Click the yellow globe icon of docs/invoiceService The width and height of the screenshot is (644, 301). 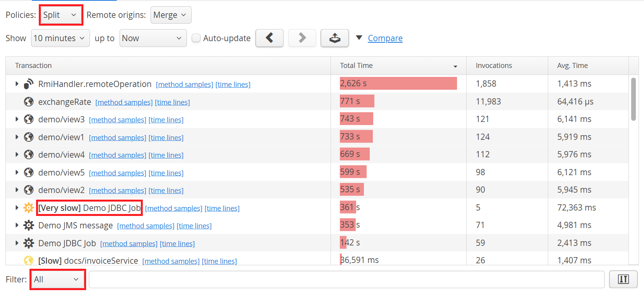29,261
